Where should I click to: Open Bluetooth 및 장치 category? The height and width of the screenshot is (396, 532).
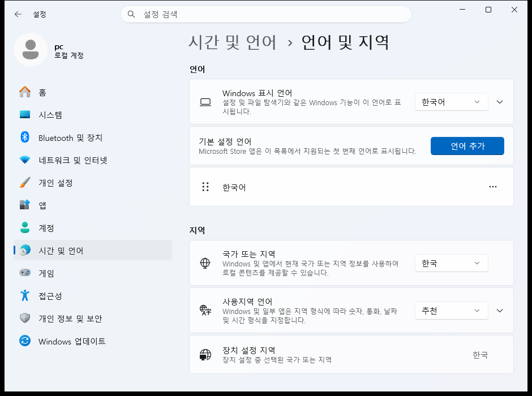93,137
